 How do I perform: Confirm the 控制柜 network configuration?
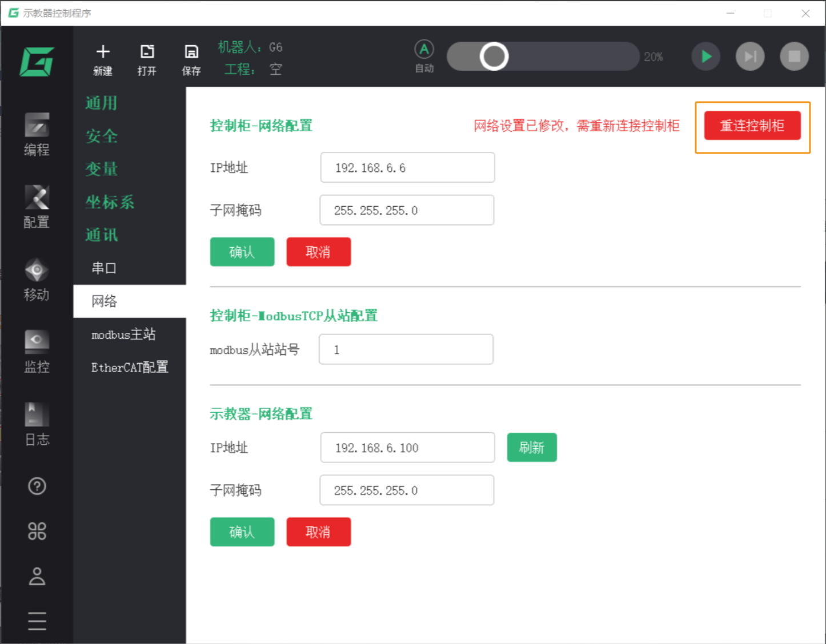click(242, 252)
